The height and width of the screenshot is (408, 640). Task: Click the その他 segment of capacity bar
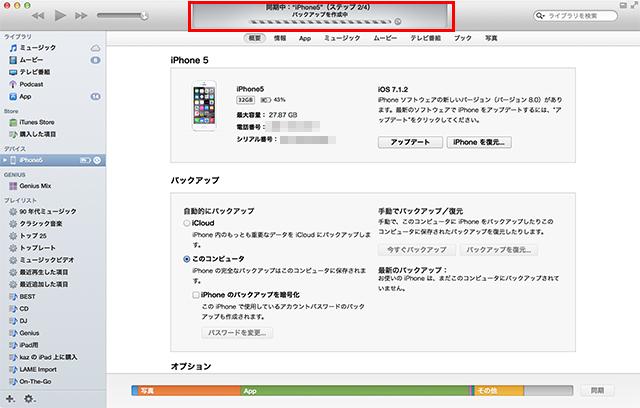[x=499, y=390]
